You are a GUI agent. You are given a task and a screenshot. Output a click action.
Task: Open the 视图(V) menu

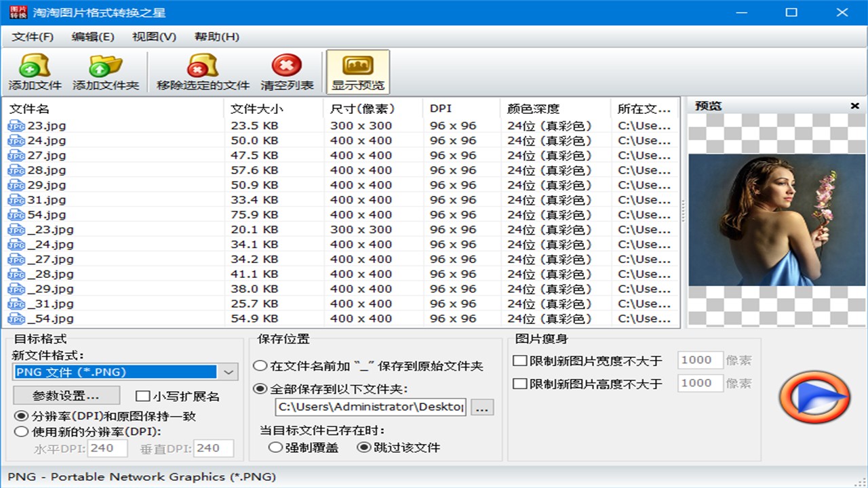(x=154, y=37)
